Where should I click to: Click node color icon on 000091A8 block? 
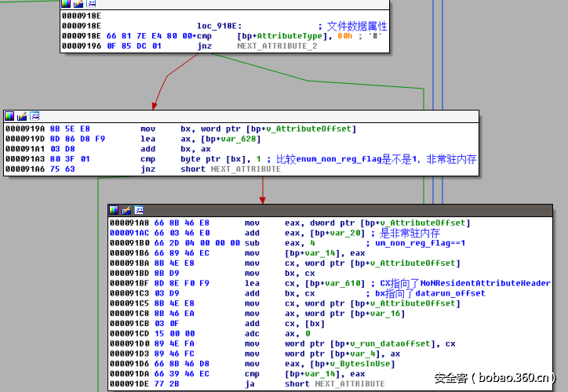point(115,210)
